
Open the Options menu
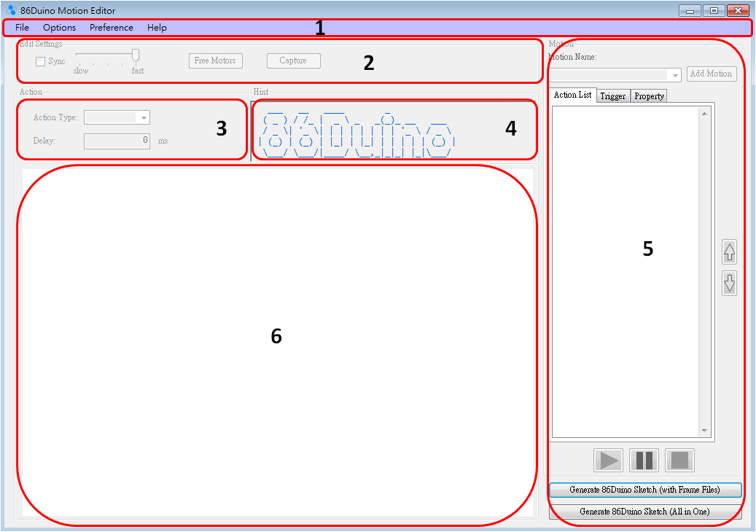point(59,28)
